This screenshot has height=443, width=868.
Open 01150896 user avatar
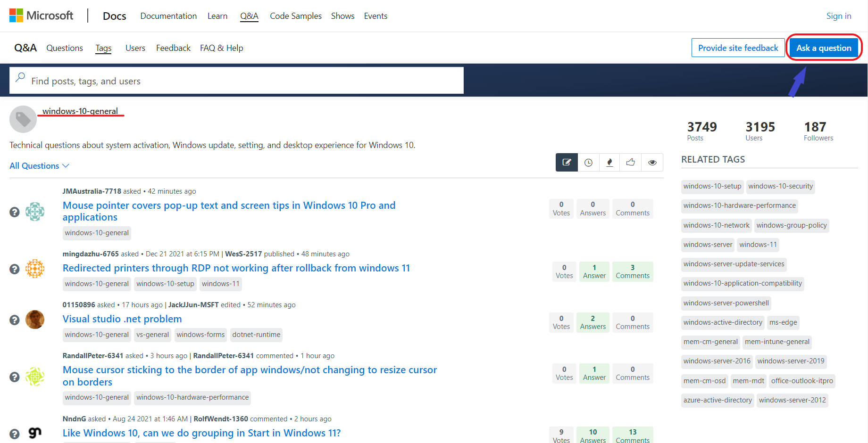[x=35, y=320]
